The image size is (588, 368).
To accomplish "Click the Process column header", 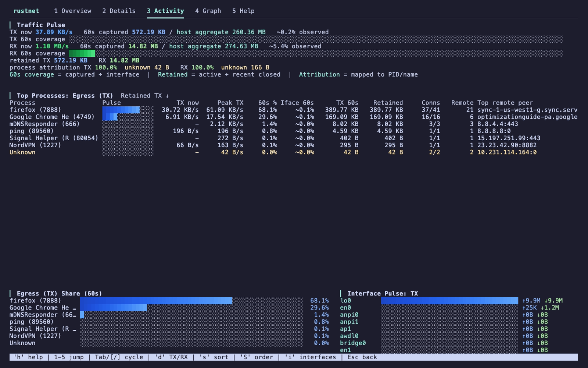I will coord(22,103).
